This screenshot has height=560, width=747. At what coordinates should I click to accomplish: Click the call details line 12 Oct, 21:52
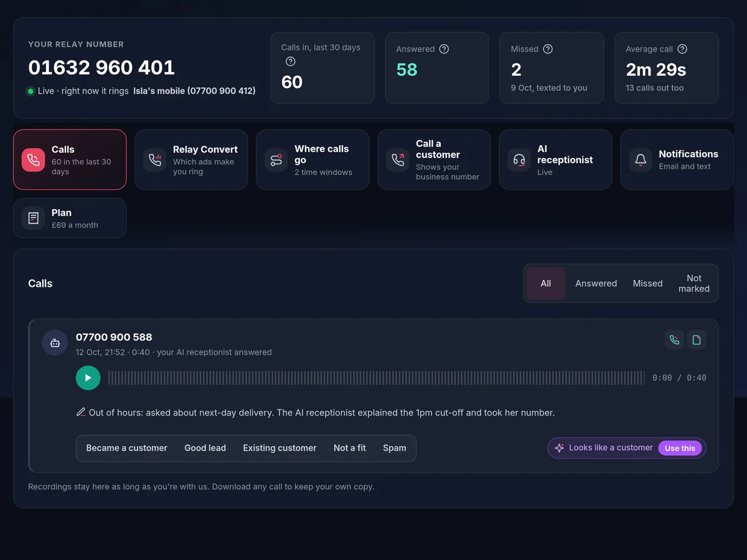[x=174, y=352]
